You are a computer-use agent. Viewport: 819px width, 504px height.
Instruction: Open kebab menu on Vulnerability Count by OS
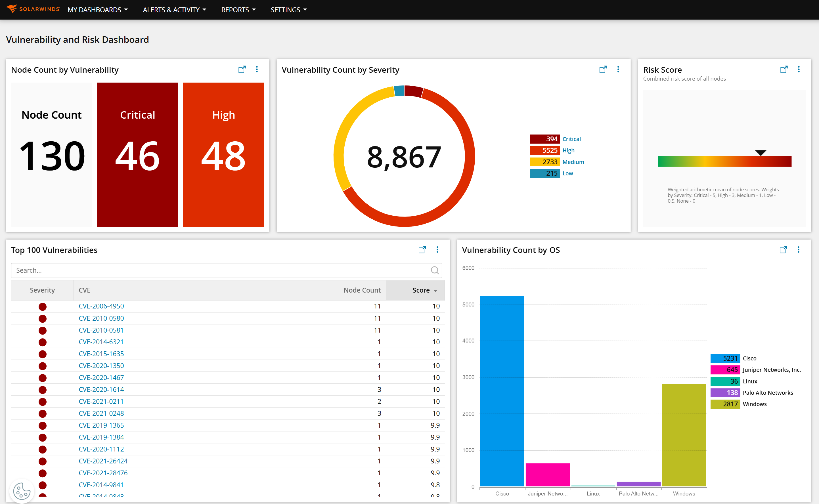(x=799, y=249)
